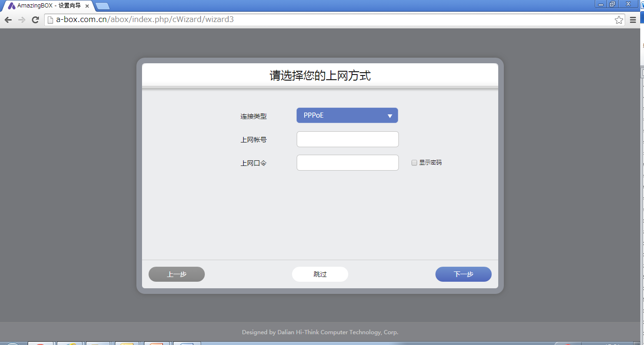The width and height of the screenshot is (644, 345).
Task: Select the AmazingBOX 设置向导 tab
Action: pyautogui.click(x=47, y=6)
